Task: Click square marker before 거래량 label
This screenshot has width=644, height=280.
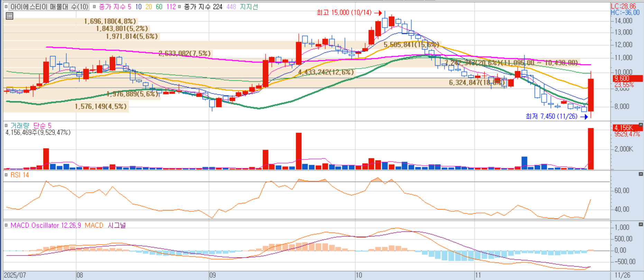Action: click(6, 125)
